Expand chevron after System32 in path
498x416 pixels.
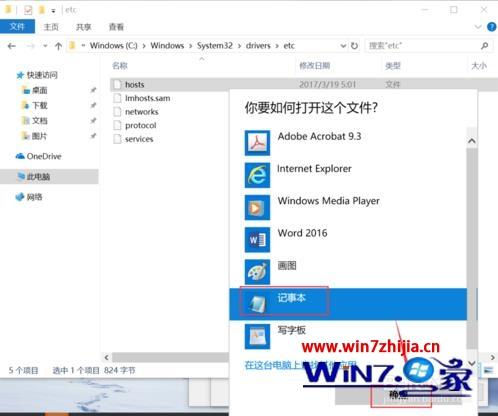(239, 46)
